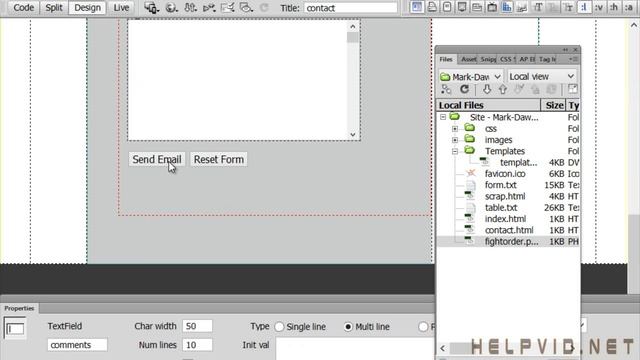Collapse the Site - Mark-Daw root folder
Viewport: 640px width, 360px height.
click(443, 117)
